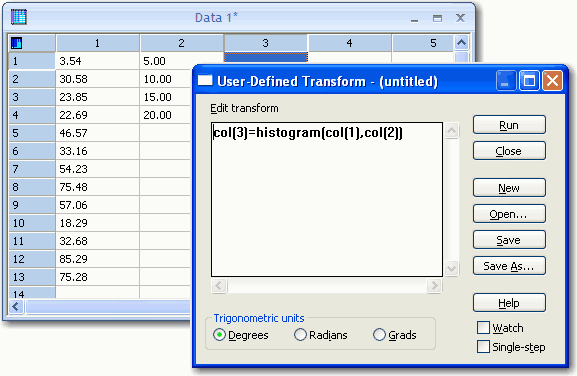Enable the Watch checkbox
577x376 pixels.
pos(483,327)
